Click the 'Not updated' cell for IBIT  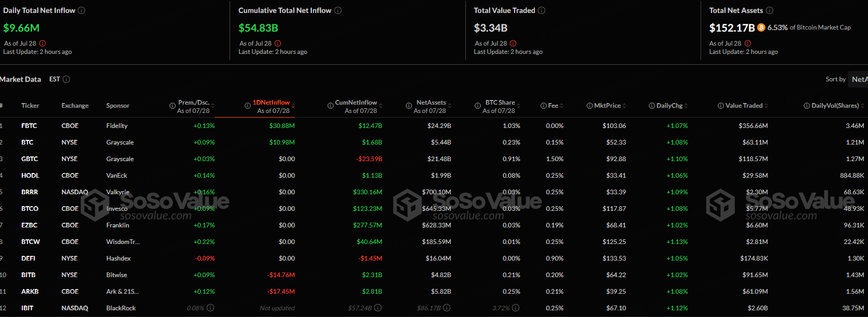click(x=277, y=308)
